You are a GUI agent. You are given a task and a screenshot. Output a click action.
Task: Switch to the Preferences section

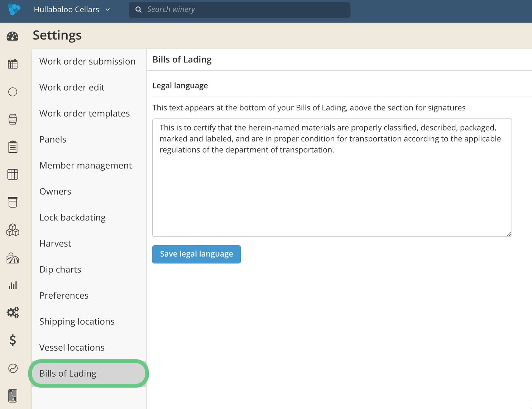[64, 295]
